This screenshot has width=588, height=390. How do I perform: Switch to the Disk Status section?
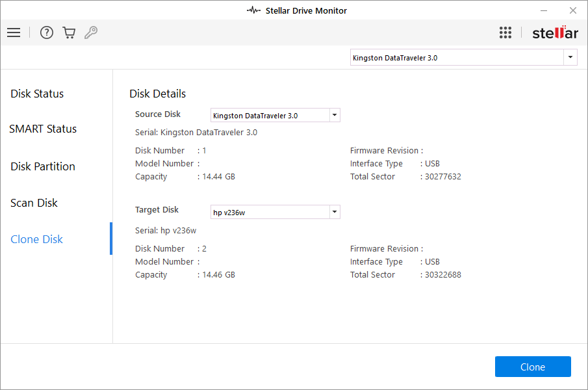pyautogui.click(x=37, y=94)
